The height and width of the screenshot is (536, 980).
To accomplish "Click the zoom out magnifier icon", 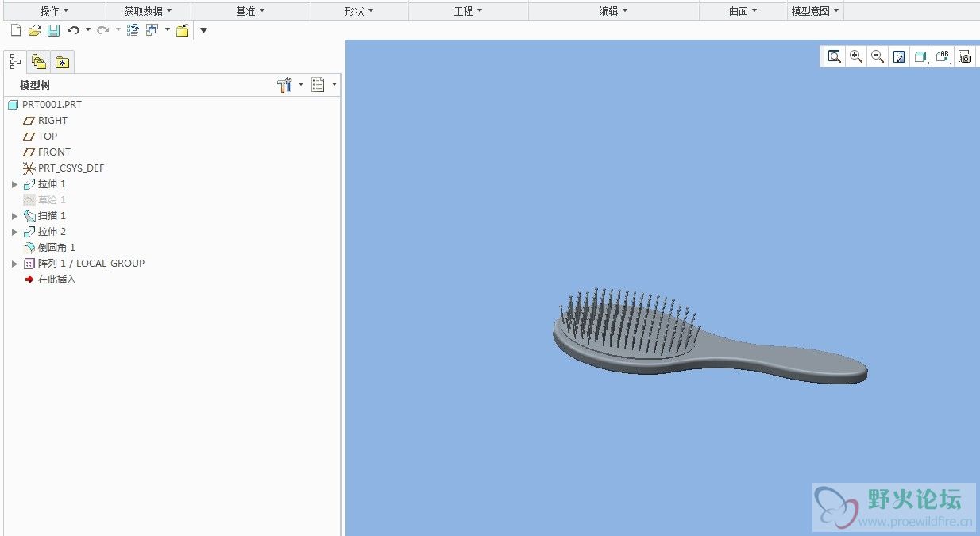I will (x=878, y=56).
